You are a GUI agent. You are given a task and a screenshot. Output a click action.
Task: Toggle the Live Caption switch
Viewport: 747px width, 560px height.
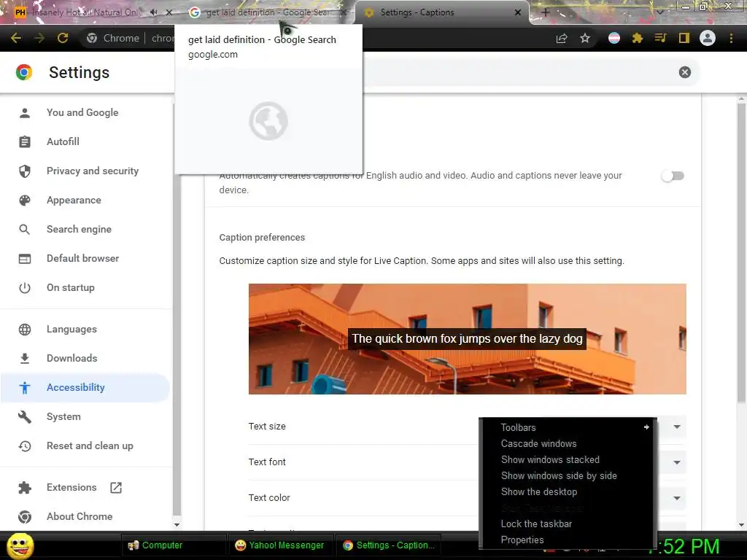pos(673,176)
